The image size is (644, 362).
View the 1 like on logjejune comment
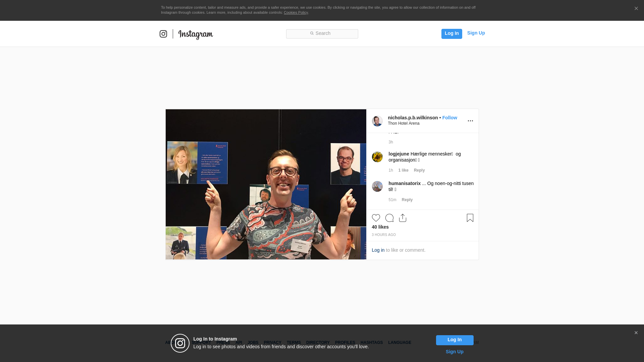coord(404,170)
